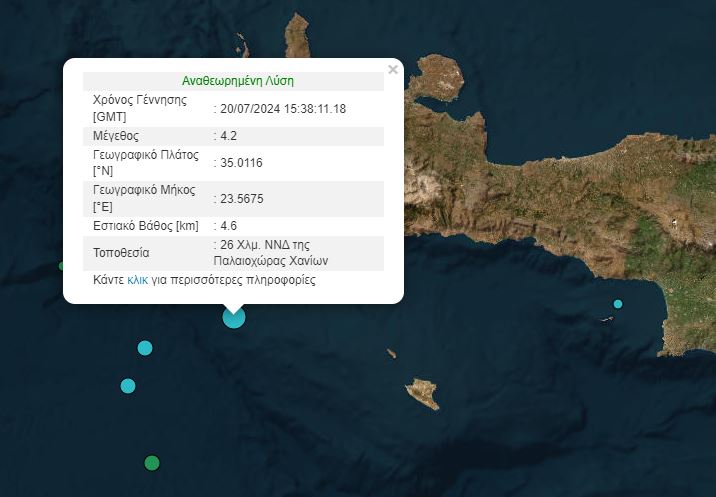Image resolution: width=716 pixels, height=497 pixels.
Task: Select the small cyan marker near the east coast
Action: (618, 304)
